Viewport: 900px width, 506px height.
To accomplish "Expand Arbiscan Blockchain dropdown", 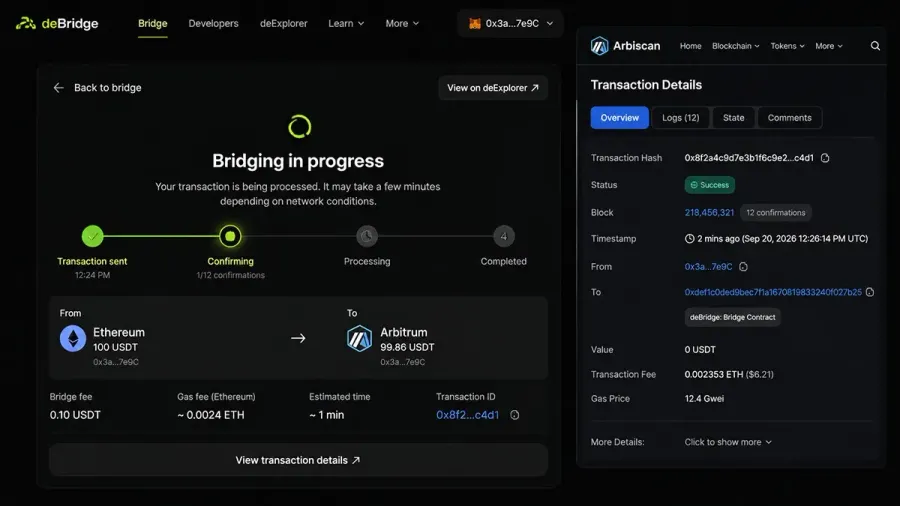I will coord(735,46).
